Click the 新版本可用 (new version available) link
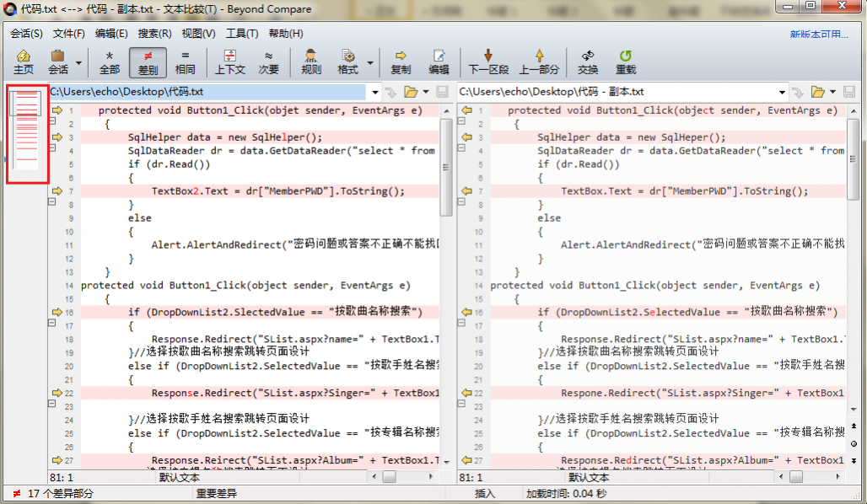The width and height of the screenshot is (867, 504). (x=818, y=35)
